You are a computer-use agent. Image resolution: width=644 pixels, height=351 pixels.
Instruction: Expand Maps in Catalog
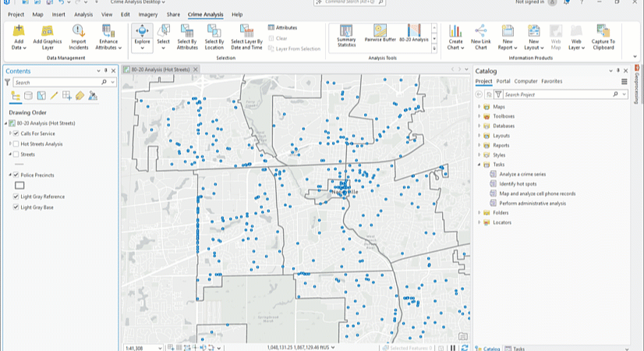(479, 106)
